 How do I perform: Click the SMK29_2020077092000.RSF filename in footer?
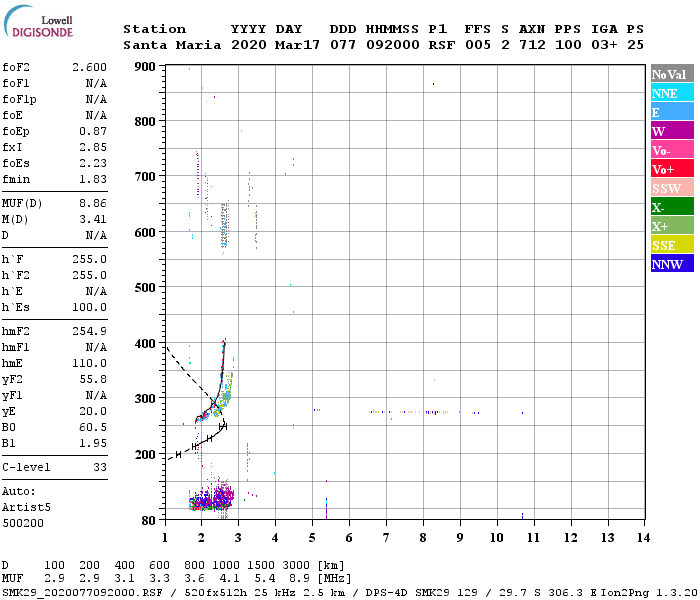click(82, 593)
